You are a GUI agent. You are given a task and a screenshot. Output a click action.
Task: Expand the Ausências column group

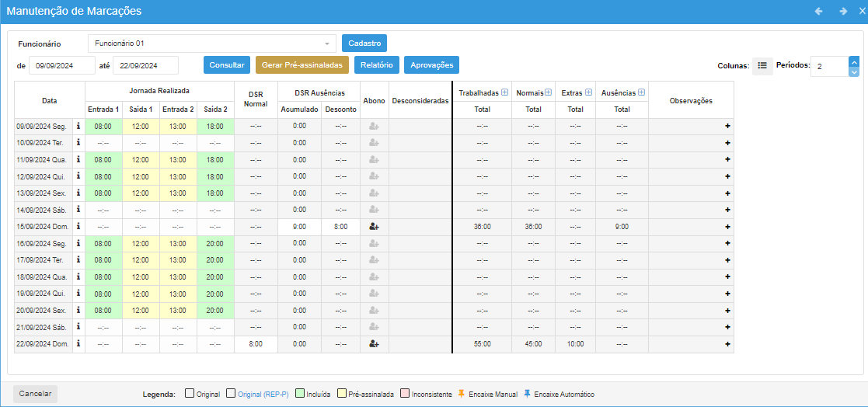click(641, 93)
